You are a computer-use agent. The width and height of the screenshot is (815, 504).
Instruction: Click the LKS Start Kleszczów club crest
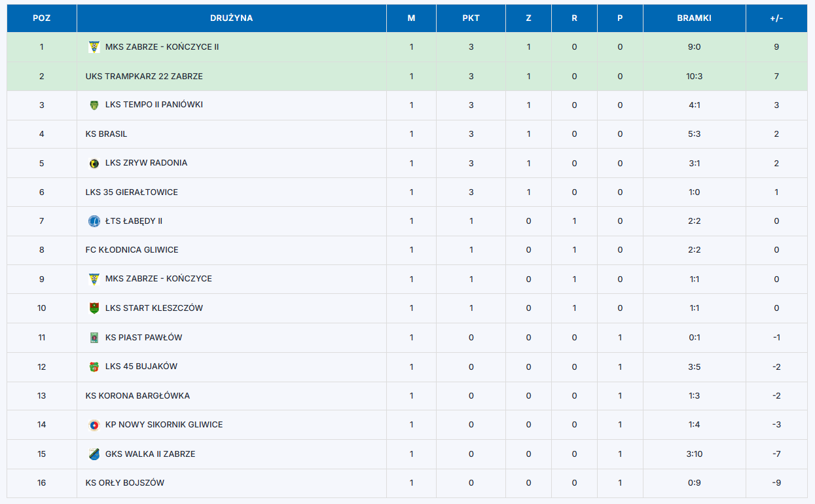(94, 308)
